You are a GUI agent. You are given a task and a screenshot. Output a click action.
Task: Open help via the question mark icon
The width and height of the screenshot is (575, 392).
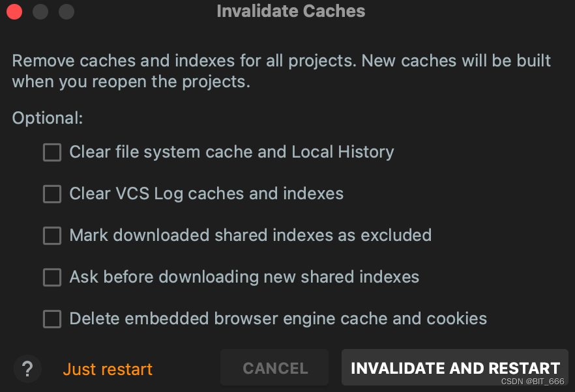pos(27,369)
